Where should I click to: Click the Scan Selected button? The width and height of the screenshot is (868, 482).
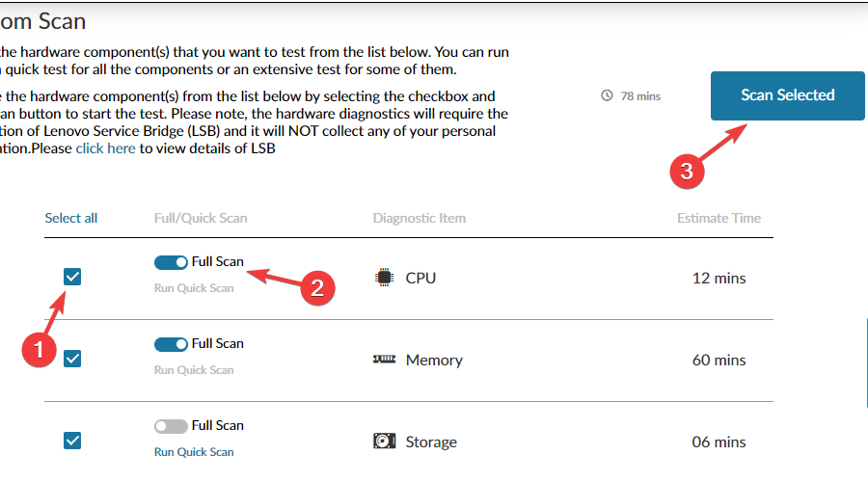[x=788, y=95]
